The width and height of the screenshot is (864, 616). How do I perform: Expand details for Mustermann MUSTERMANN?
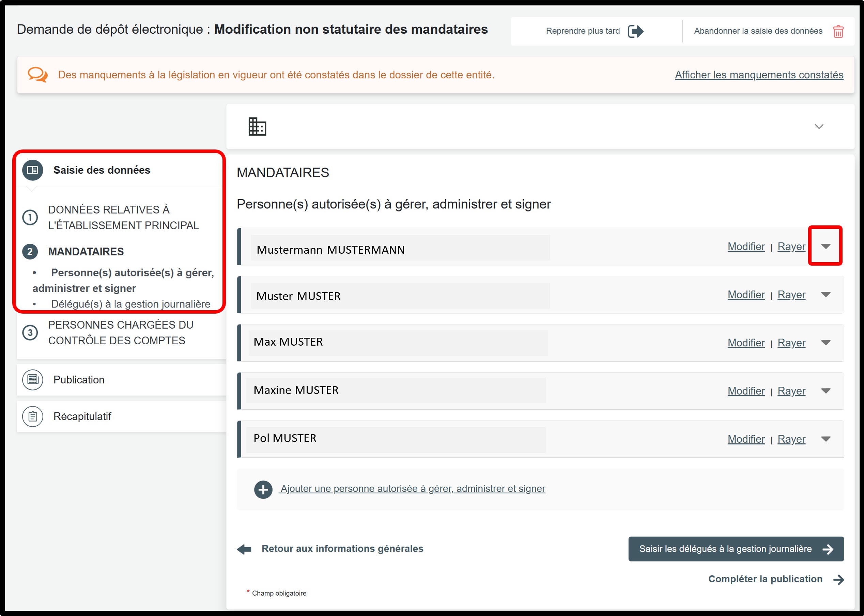(x=825, y=247)
